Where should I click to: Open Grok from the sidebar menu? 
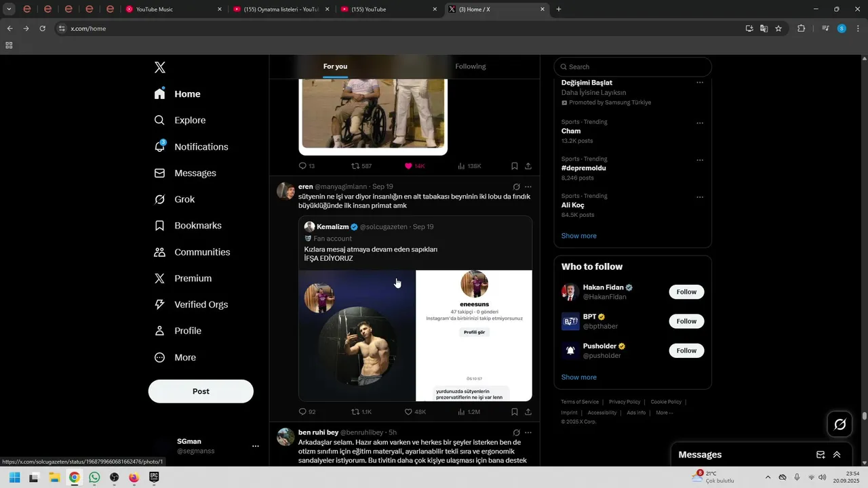tap(174, 199)
